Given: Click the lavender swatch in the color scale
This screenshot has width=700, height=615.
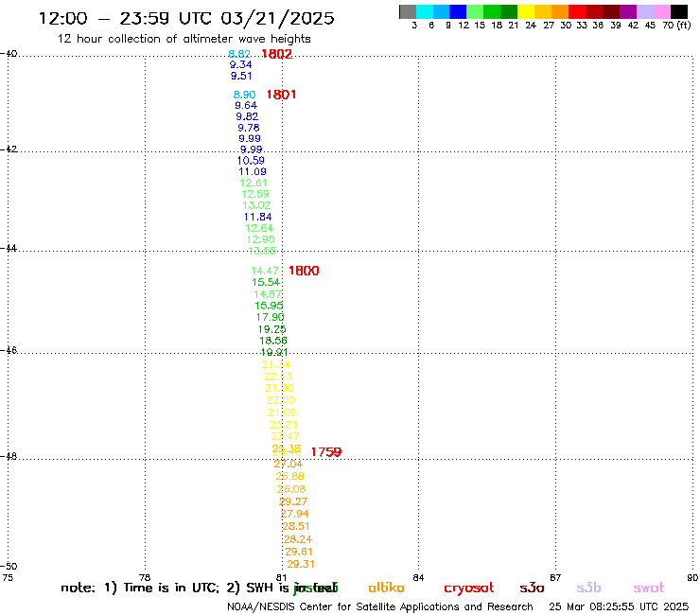Looking at the screenshot, I should click(x=645, y=11).
